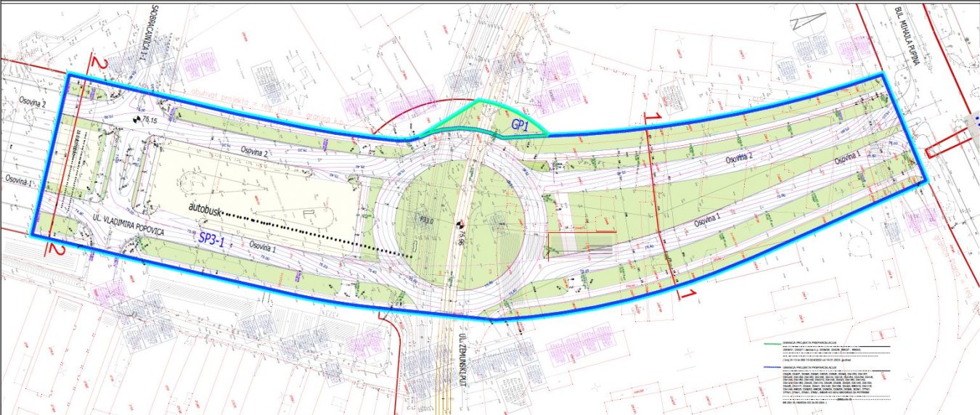Select the SP3-1 parcel label
Image resolution: width=980 pixels, height=415 pixels.
[x=213, y=237]
